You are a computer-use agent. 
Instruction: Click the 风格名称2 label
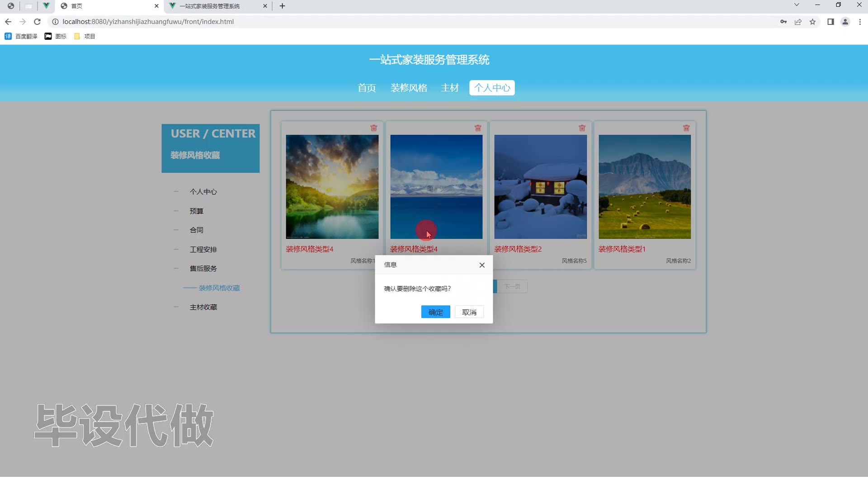pyautogui.click(x=678, y=261)
